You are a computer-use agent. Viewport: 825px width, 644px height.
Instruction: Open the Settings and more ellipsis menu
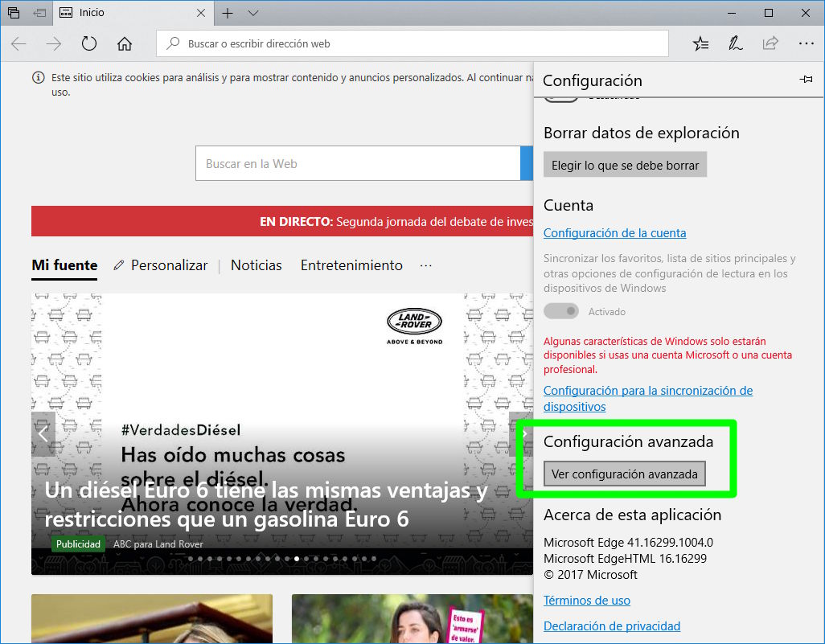pyautogui.click(x=806, y=43)
